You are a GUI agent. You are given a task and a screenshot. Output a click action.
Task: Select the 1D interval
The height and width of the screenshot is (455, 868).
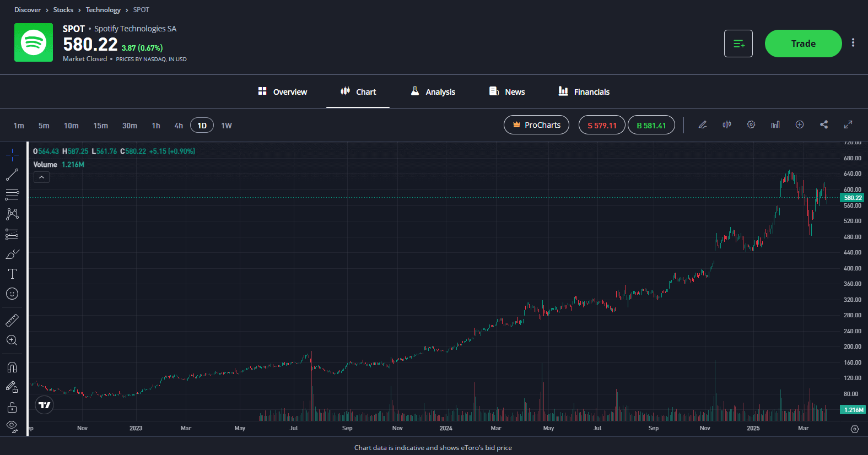(x=202, y=126)
